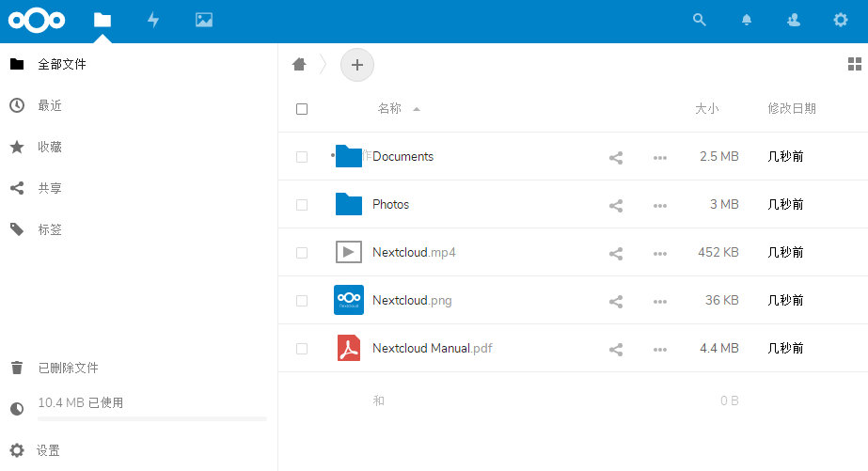This screenshot has width=868, height=471.
Task: Click the Photos folder icon
Action: point(349,204)
